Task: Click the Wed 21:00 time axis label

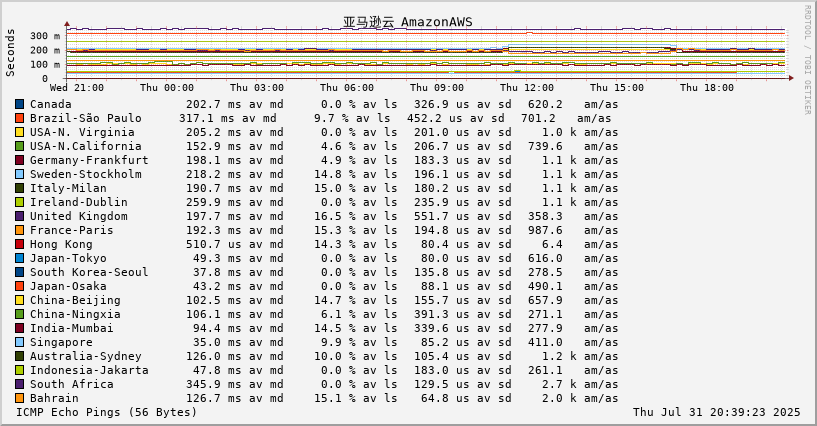Action: pyautogui.click(x=77, y=88)
